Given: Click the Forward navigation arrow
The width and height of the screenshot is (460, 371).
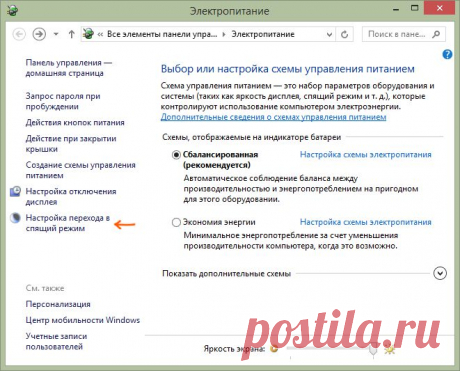Looking at the screenshot, I should pyautogui.click(x=39, y=34).
